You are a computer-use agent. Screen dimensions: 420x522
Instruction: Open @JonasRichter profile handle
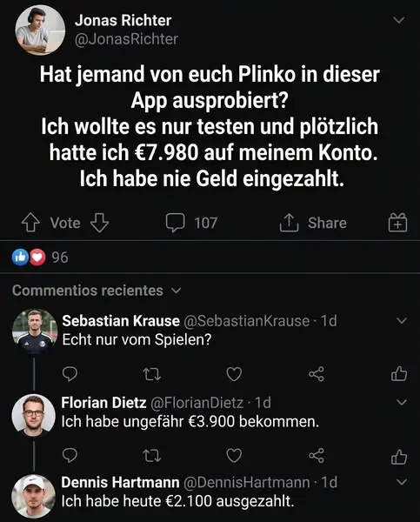tap(126, 39)
